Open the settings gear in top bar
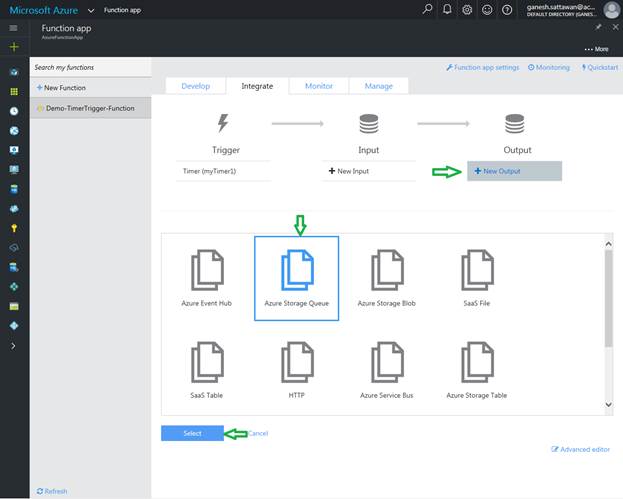This screenshot has width=623, height=499. (x=467, y=10)
